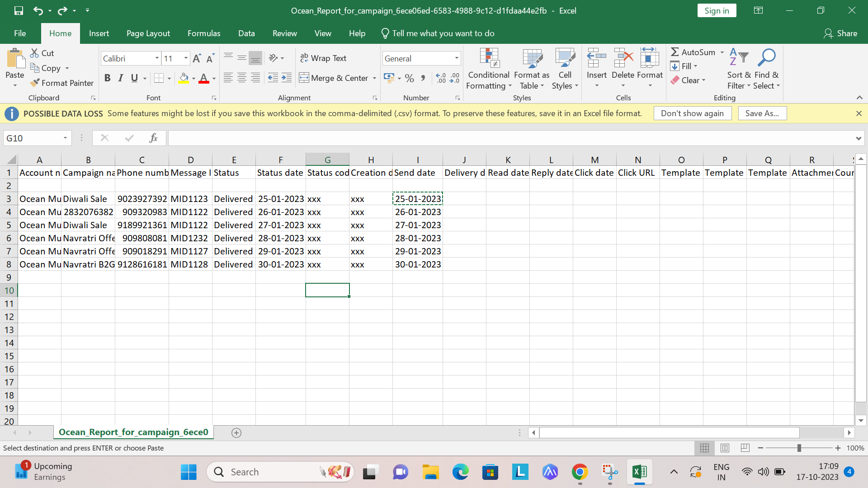The height and width of the screenshot is (488, 868).
Task: Toggle Underline formatting
Action: 134,78
